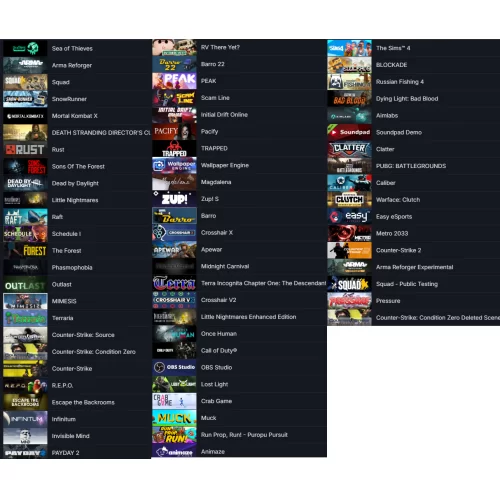Click the PEAK game thumbnail
This screenshot has height=500, width=500.
click(x=174, y=81)
